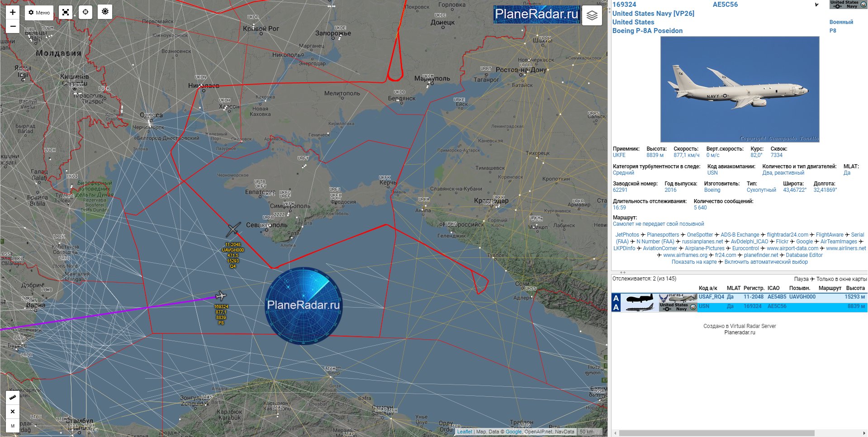Viewport: 868px width, 437px height.
Task: Sort list by ICAO column
Action: [773, 288]
